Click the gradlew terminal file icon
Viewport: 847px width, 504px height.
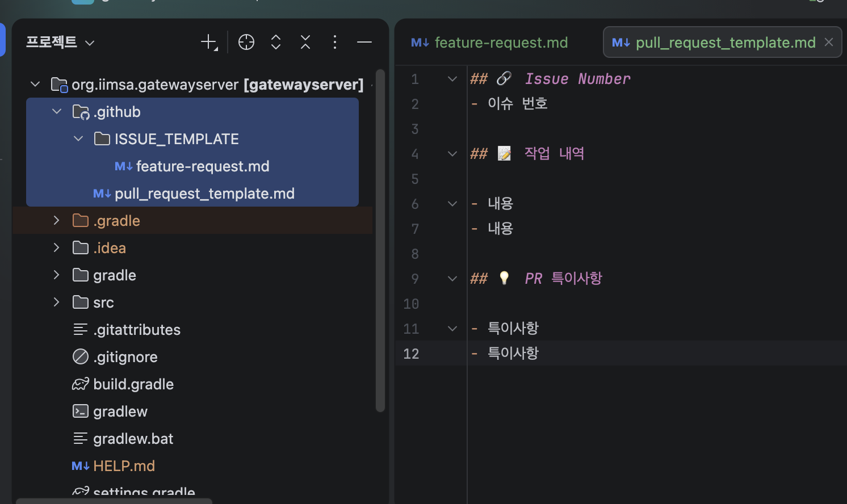click(81, 411)
